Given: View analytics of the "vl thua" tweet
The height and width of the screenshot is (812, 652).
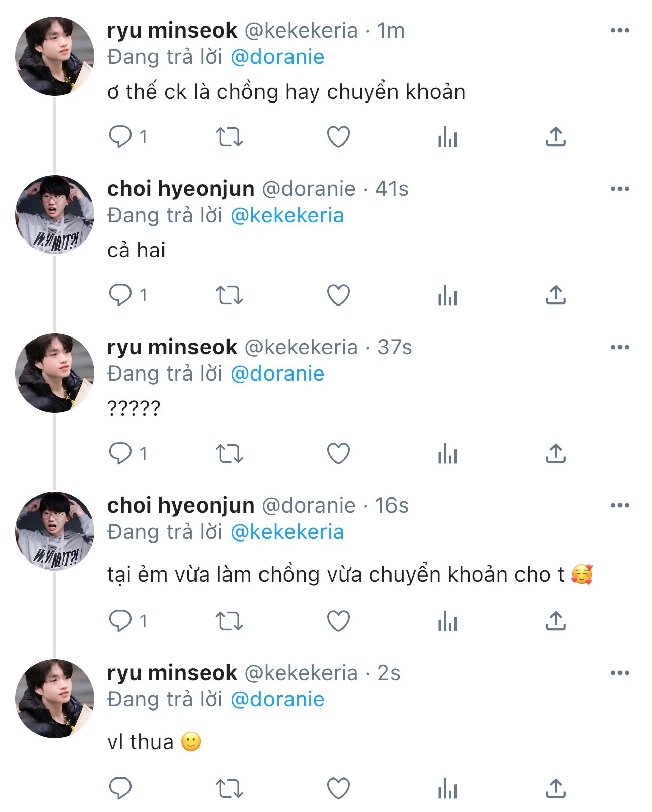Looking at the screenshot, I should click(x=447, y=789).
